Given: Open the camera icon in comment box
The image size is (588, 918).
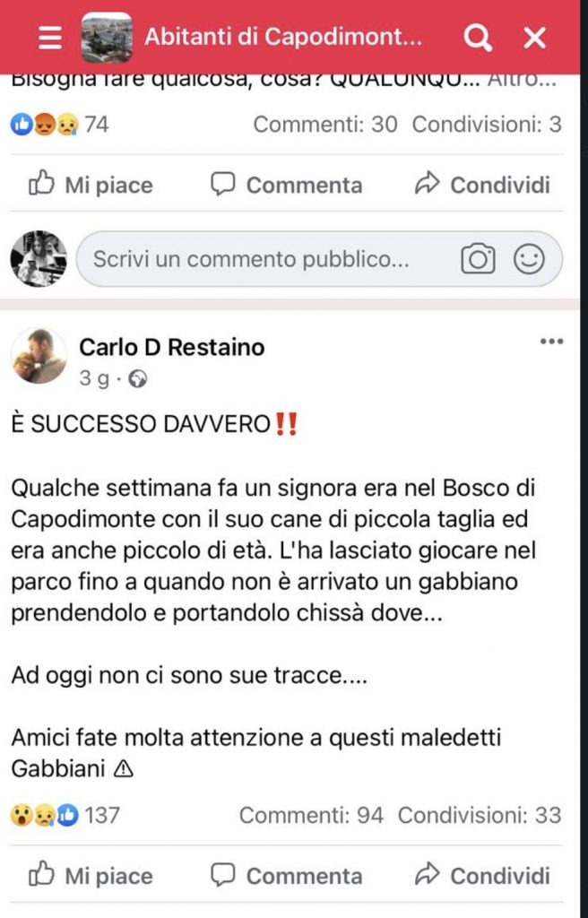Looking at the screenshot, I should pyautogui.click(x=478, y=259).
